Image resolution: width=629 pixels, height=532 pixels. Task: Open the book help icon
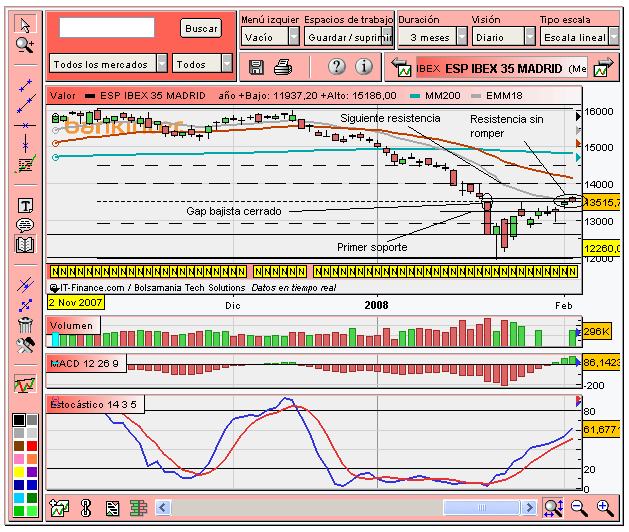[25, 244]
